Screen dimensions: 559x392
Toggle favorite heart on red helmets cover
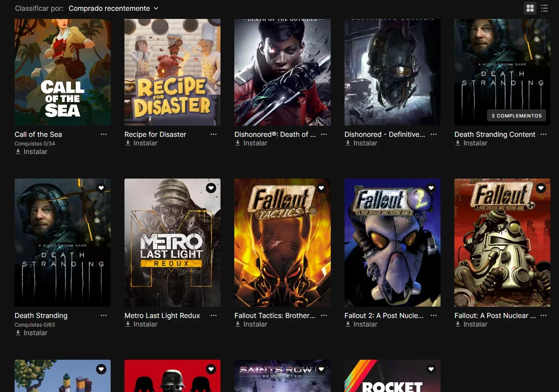pyautogui.click(x=211, y=369)
